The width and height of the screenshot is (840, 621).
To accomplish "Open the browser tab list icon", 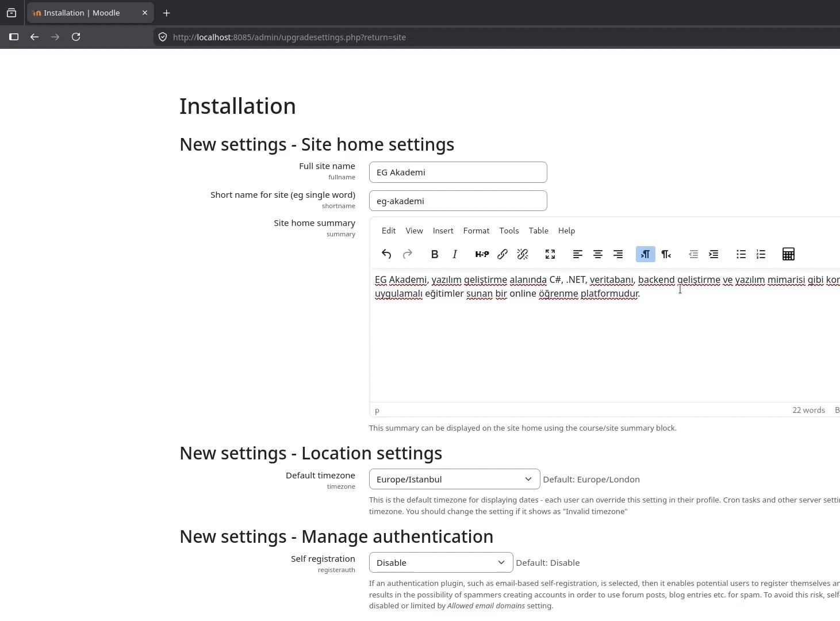I will 11,13.
